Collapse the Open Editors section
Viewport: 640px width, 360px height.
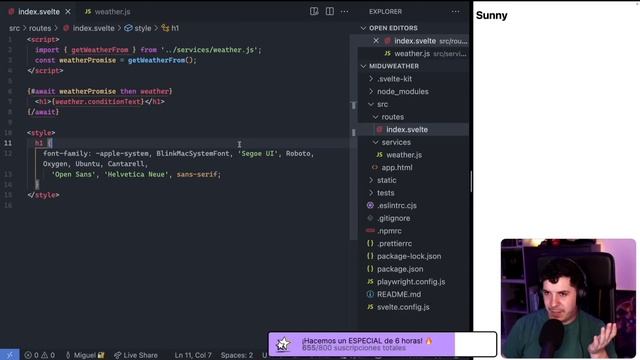(x=363, y=28)
